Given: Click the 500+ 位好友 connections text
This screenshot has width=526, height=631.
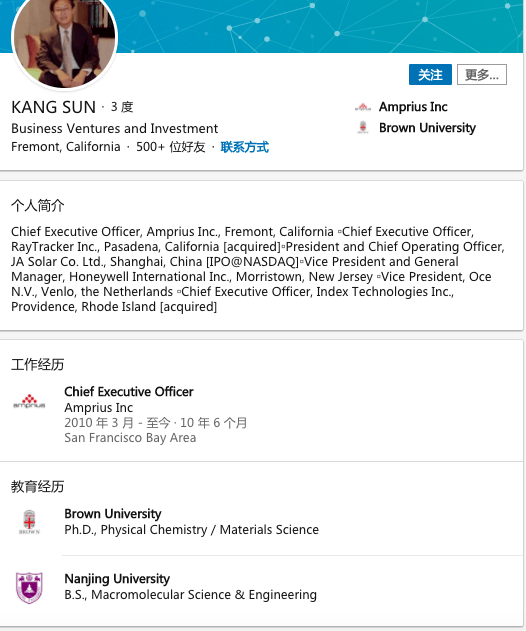Looking at the screenshot, I should click(171, 147).
